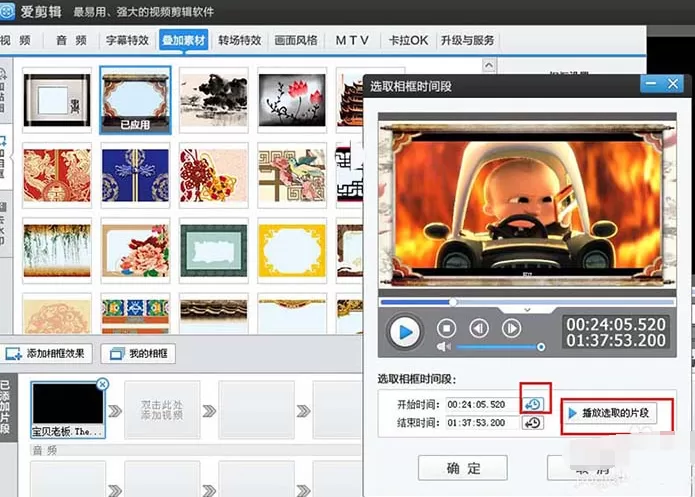Choose the grey scroll frame thumbnail
Viewport: 695px width, 497px height.
point(57,100)
